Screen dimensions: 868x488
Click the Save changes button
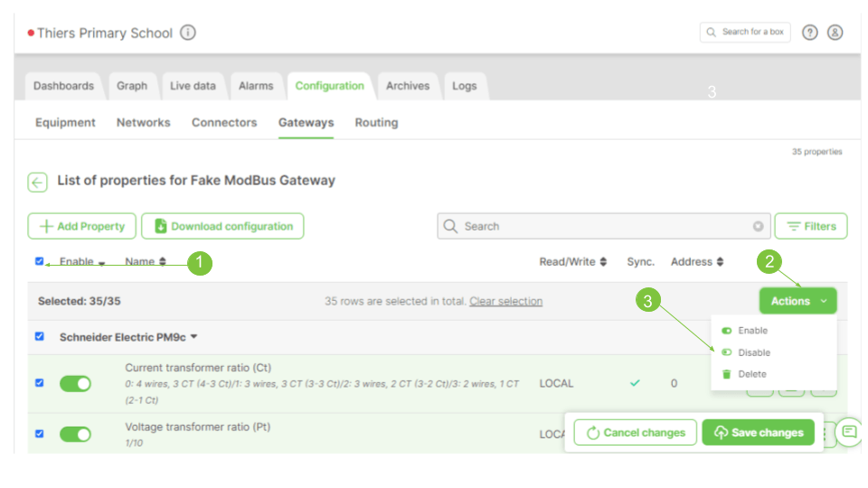coord(758,432)
